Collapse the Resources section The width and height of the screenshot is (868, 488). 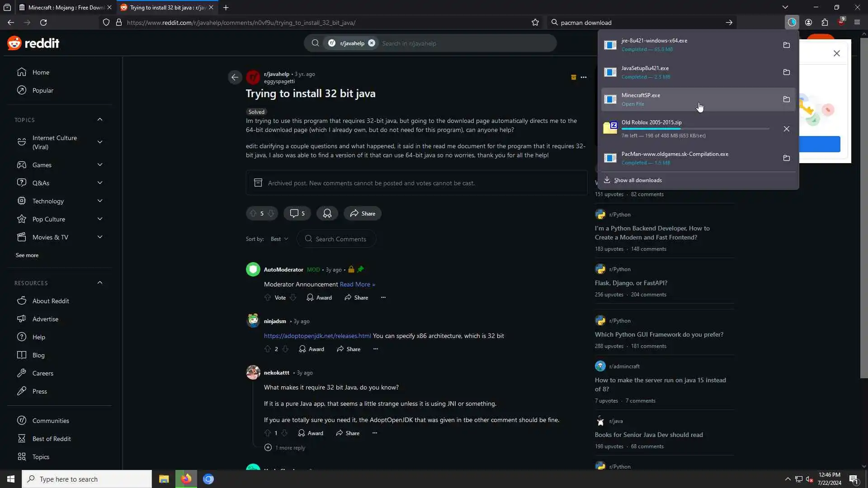point(100,283)
